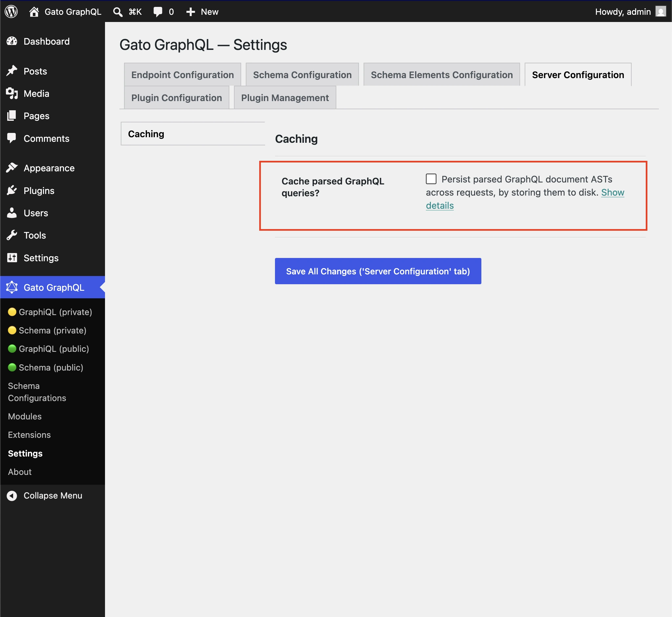The width and height of the screenshot is (672, 617).
Task: Click the Gato GraphQL site name in the admin bar
Action: pos(73,12)
